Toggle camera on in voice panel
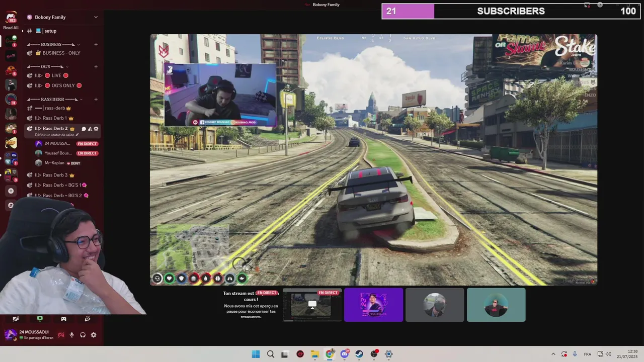 click(16, 319)
